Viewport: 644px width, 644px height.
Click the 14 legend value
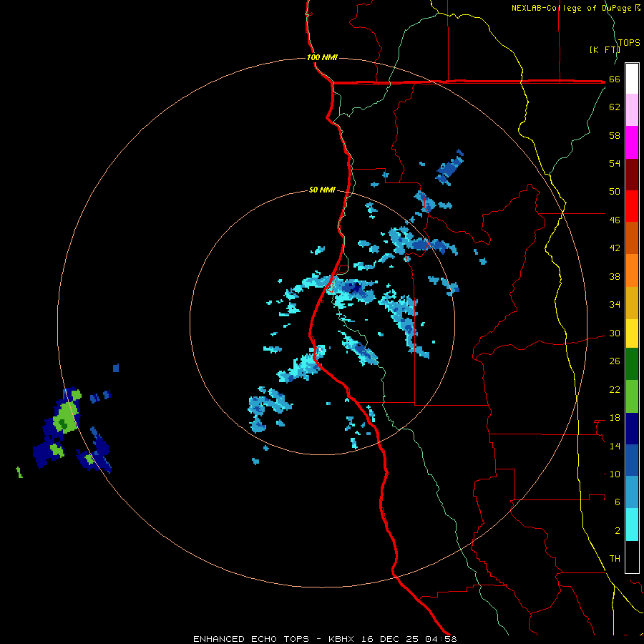click(x=615, y=446)
